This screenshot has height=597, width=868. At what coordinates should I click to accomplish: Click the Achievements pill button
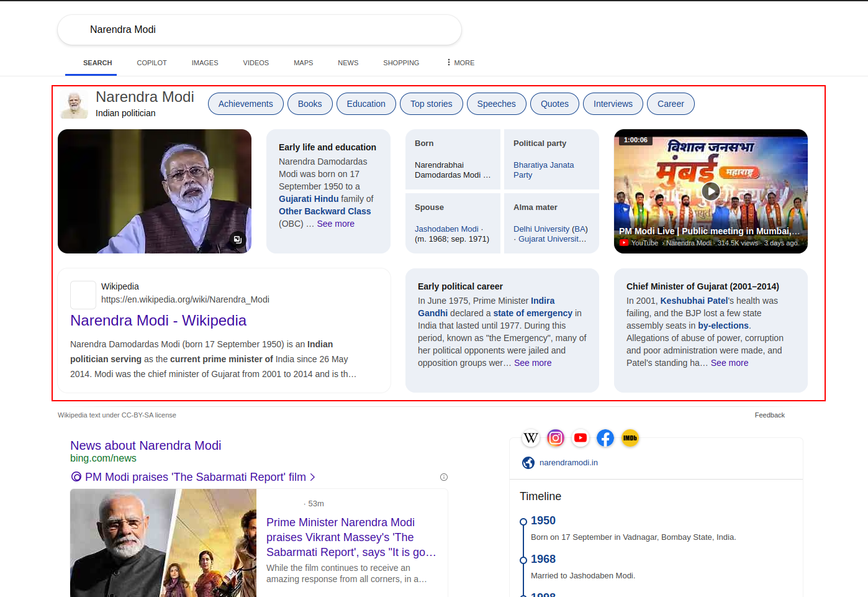click(x=246, y=104)
